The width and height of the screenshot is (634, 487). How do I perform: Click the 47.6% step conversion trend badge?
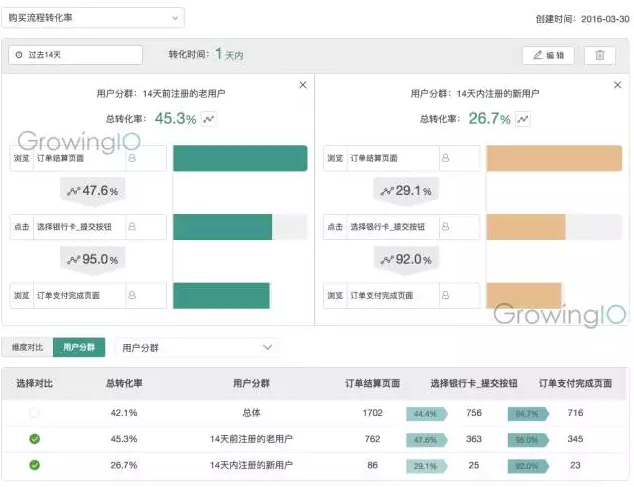[x=92, y=190]
